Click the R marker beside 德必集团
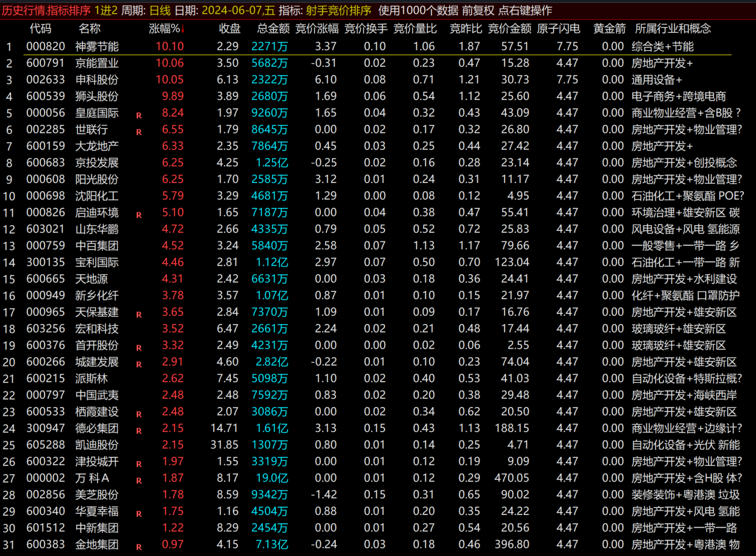The height and width of the screenshot is (556, 756). [139, 431]
